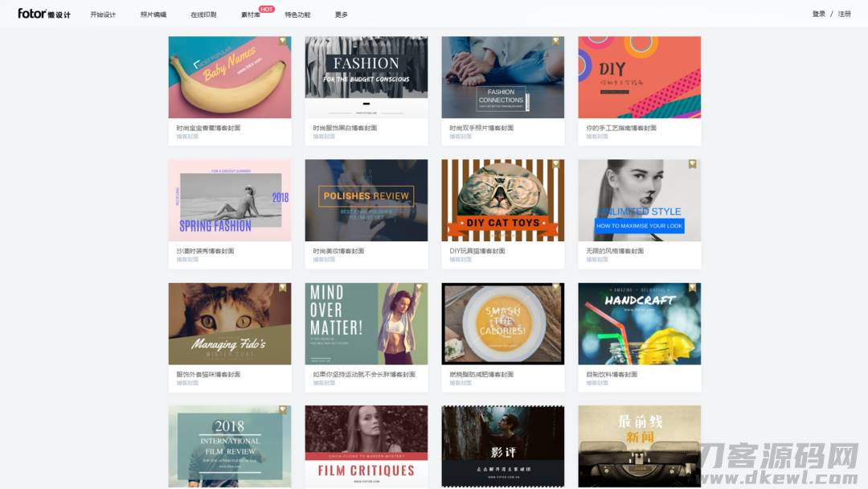Open the Film Critiques template thumbnail
This screenshot has width=868, height=489.
pos(366,446)
